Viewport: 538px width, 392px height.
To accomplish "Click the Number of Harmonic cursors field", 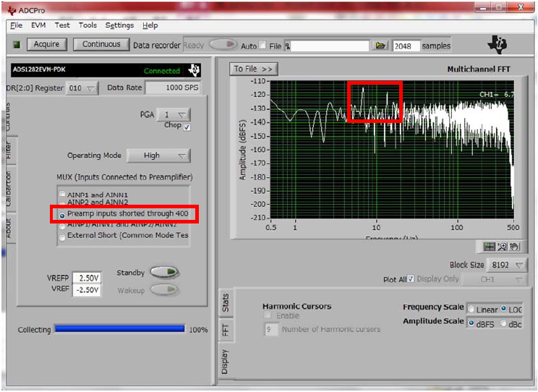I will (x=270, y=329).
